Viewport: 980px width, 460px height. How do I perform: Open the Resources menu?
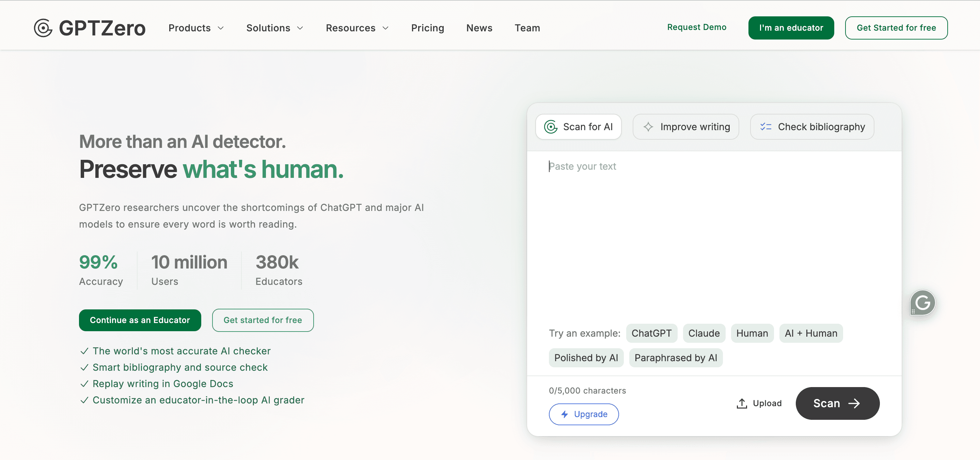357,28
